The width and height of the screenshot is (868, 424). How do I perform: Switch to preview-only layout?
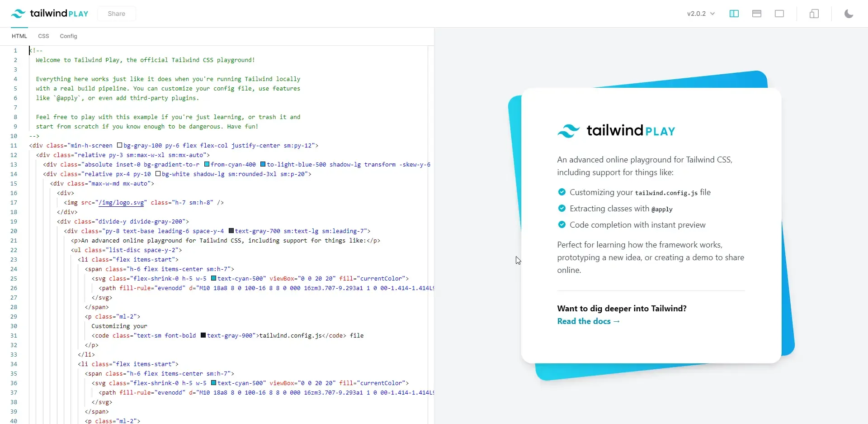(x=779, y=14)
